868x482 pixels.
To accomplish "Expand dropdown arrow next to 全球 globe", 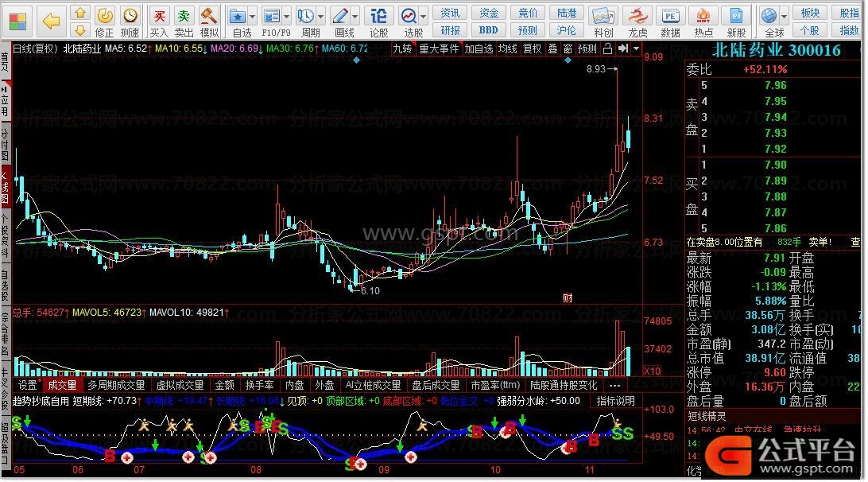I will [x=784, y=17].
